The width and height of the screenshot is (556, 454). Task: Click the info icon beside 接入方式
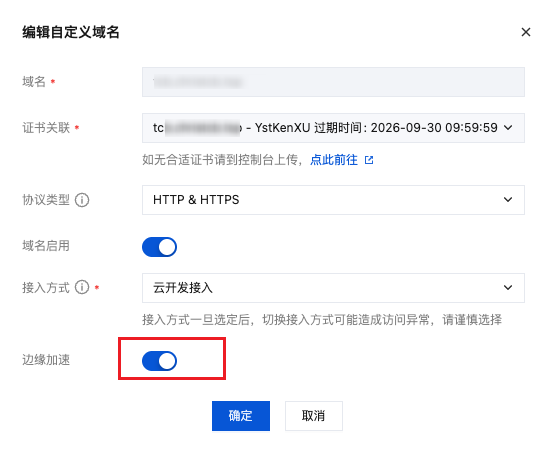[x=82, y=287]
